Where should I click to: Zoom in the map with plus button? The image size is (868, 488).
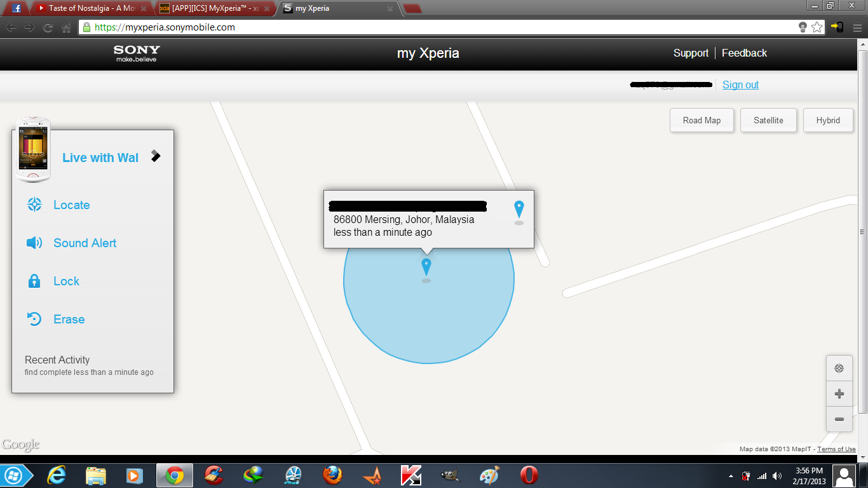click(x=839, y=394)
